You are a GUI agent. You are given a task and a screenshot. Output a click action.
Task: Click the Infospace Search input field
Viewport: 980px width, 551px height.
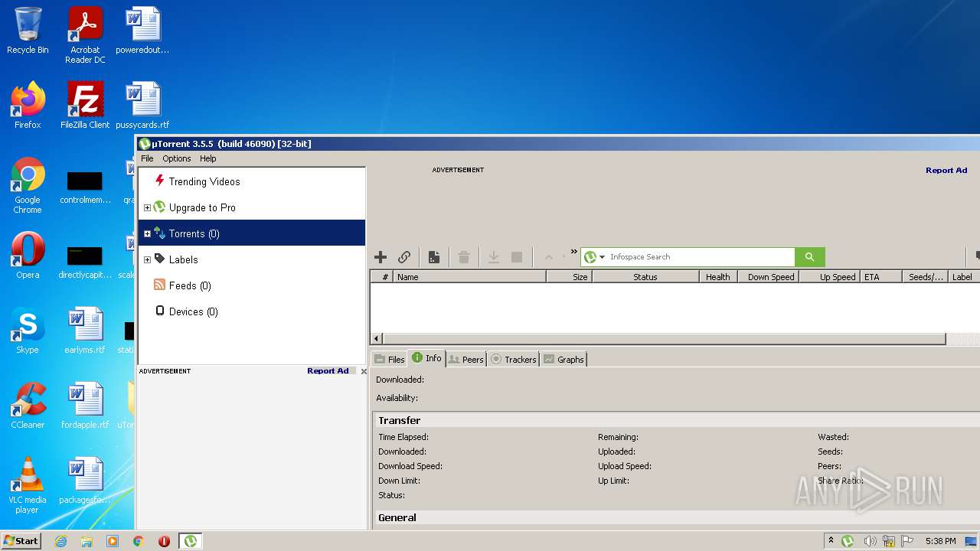click(x=701, y=257)
